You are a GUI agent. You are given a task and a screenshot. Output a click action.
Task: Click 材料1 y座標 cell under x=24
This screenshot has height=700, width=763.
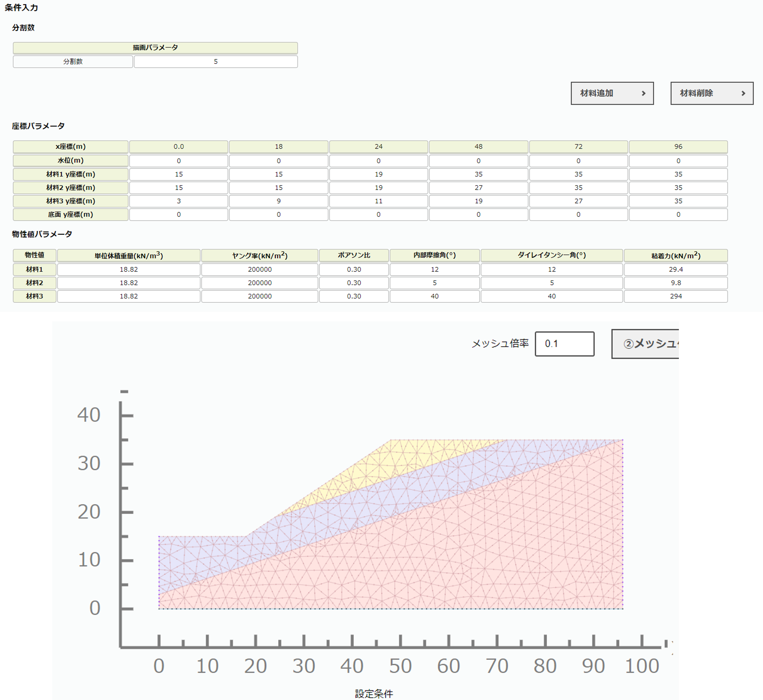[x=378, y=174]
